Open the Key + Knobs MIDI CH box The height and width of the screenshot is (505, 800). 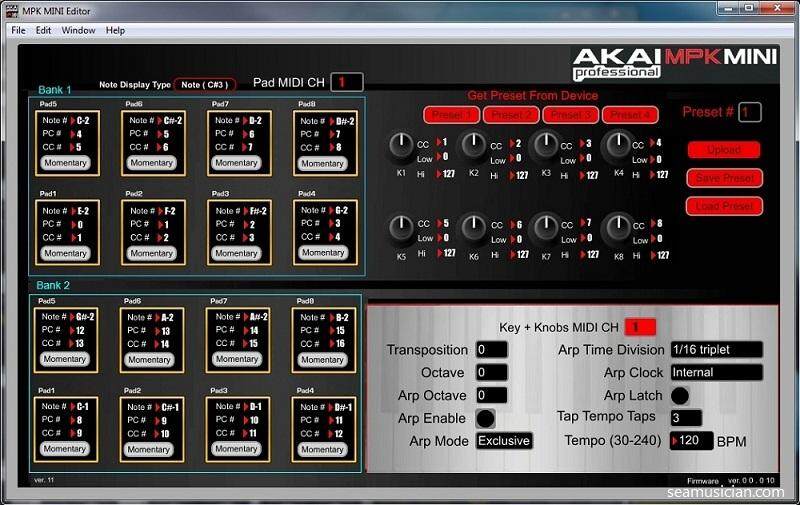click(640, 327)
